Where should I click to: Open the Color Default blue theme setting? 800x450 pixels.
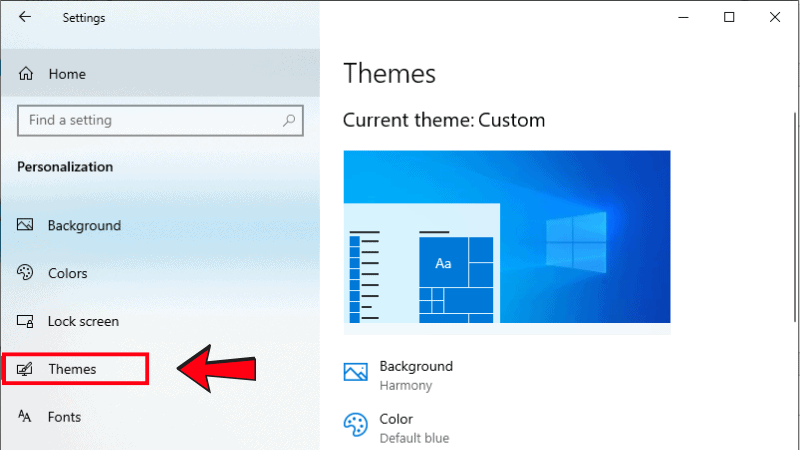pos(413,428)
